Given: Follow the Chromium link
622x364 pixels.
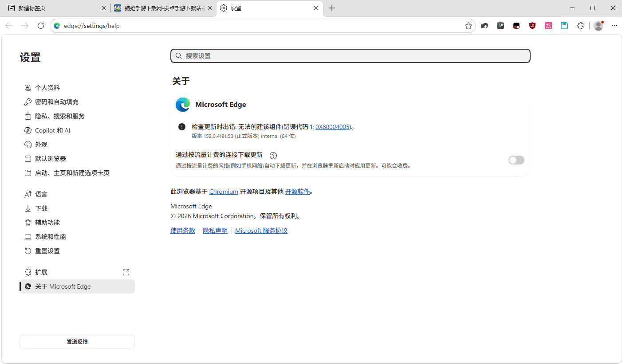Looking at the screenshot, I should pyautogui.click(x=224, y=192).
